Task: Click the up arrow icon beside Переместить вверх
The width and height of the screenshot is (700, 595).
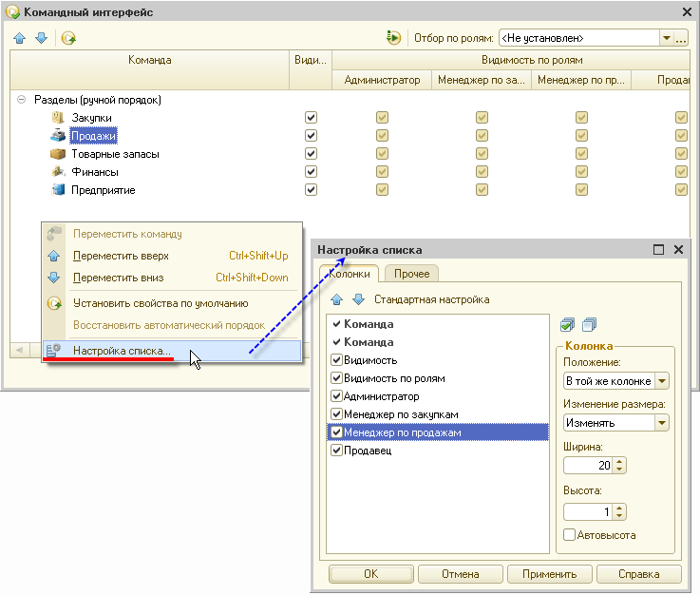Action: [x=53, y=256]
